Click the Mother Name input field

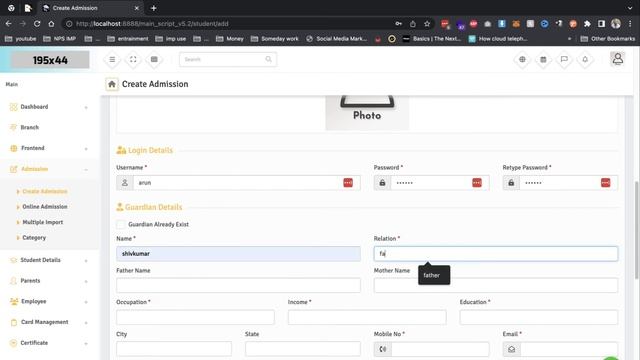point(496,285)
